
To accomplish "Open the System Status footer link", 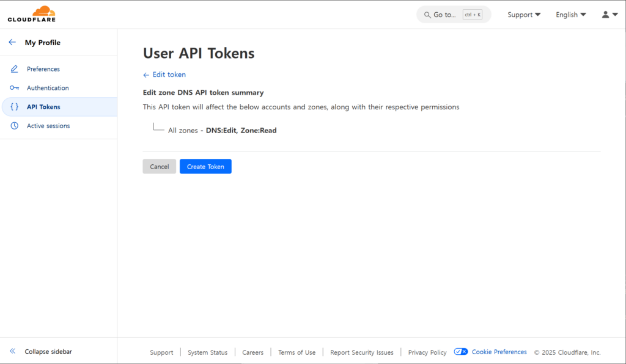I will [207, 352].
